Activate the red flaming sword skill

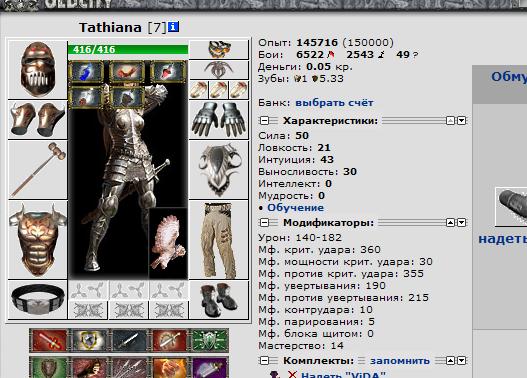coord(48,340)
